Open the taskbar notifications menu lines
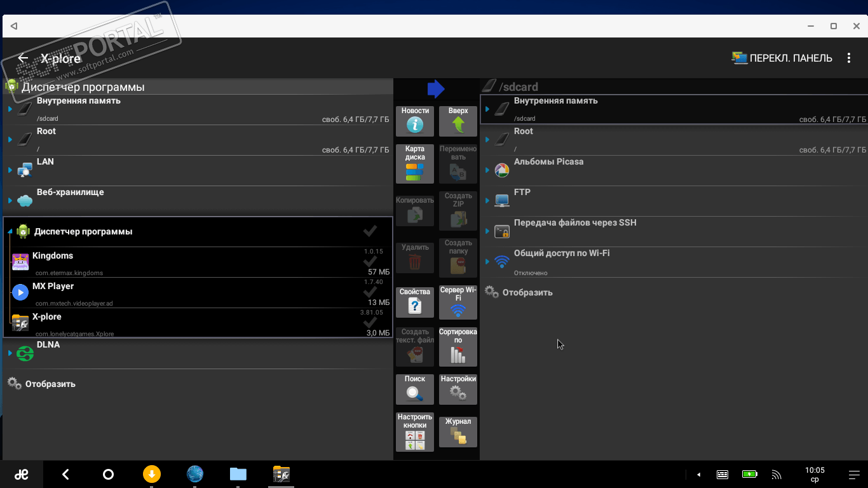868x488 pixels. click(854, 475)
